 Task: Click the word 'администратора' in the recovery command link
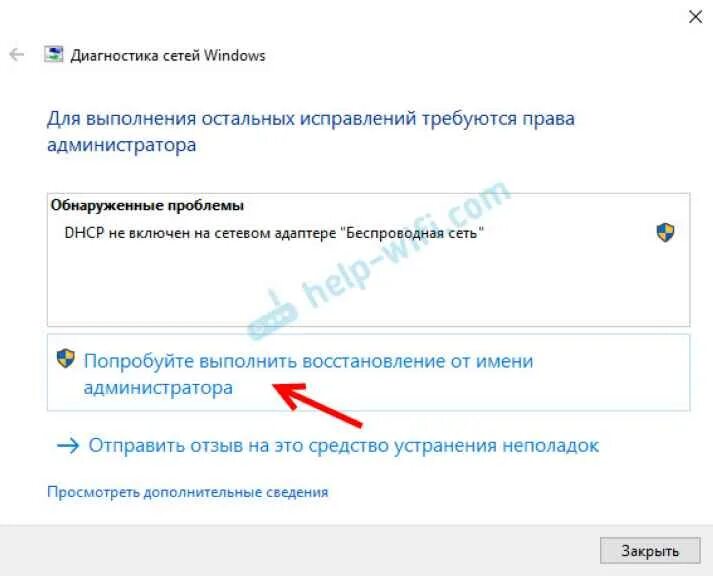[158, 388]
